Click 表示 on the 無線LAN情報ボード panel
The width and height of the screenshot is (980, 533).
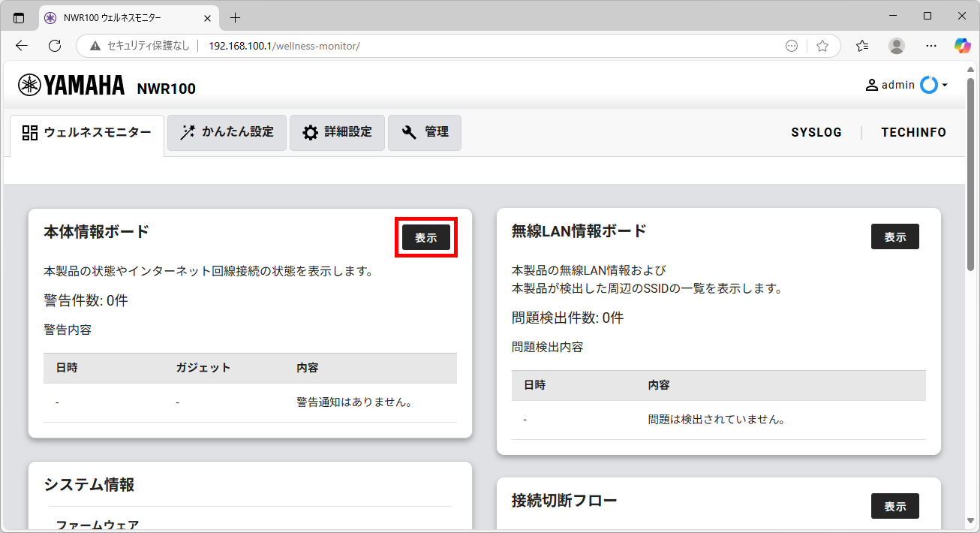[x=894, y=236]
